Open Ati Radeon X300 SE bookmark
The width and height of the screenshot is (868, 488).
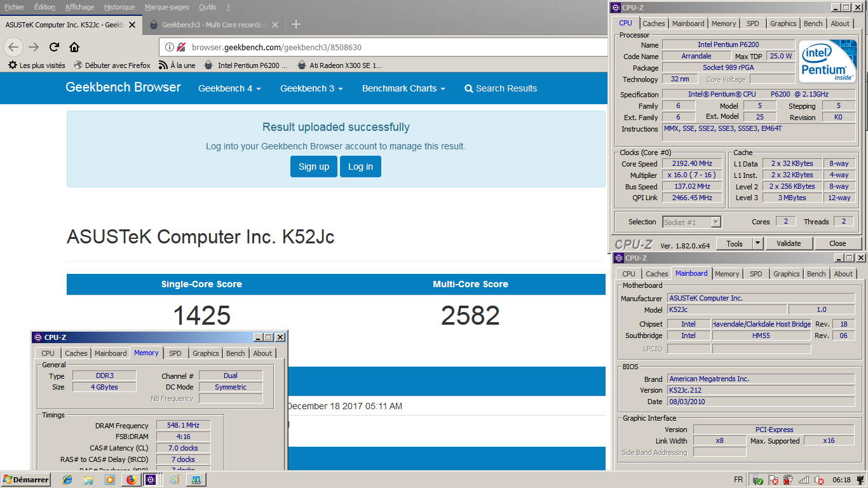(339, 65)
